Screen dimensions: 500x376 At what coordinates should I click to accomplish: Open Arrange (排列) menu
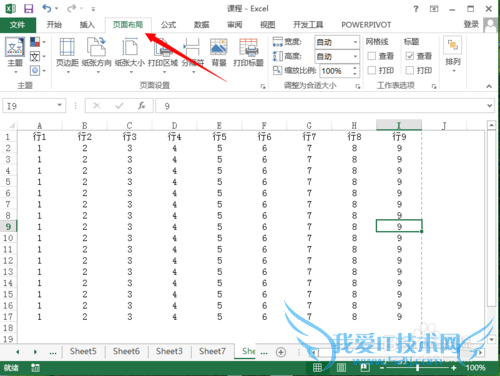(453, 54)
